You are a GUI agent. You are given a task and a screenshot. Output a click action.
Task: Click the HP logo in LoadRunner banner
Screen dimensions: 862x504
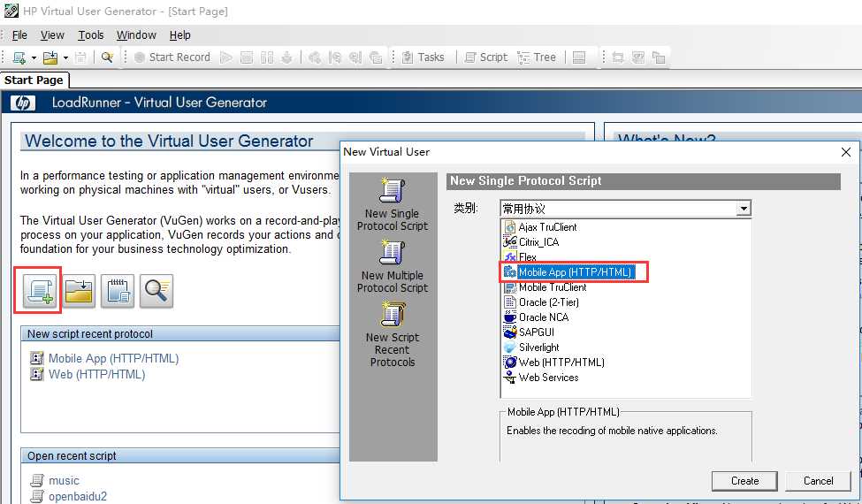click(x=22, y=103)
